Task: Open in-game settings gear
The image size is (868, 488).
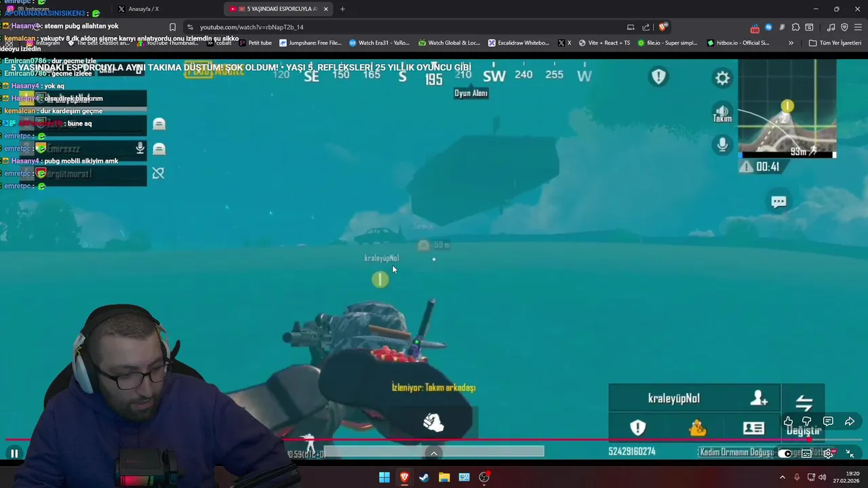Action: pyautogui.click(x=722, y=78)
